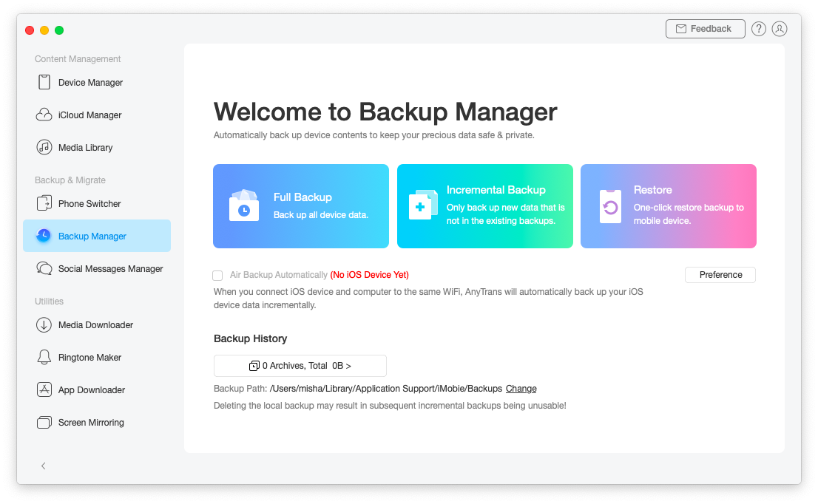Image resolution: width=818 pixels, height=504 pixels.
Task: Click the App Downloader icon
Action: pos(44,389)
